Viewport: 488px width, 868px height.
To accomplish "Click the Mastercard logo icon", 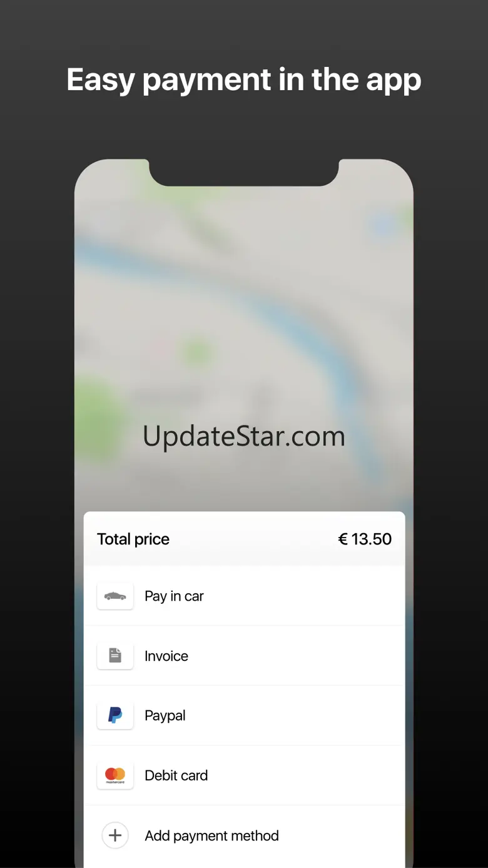I will coord(115,775).
